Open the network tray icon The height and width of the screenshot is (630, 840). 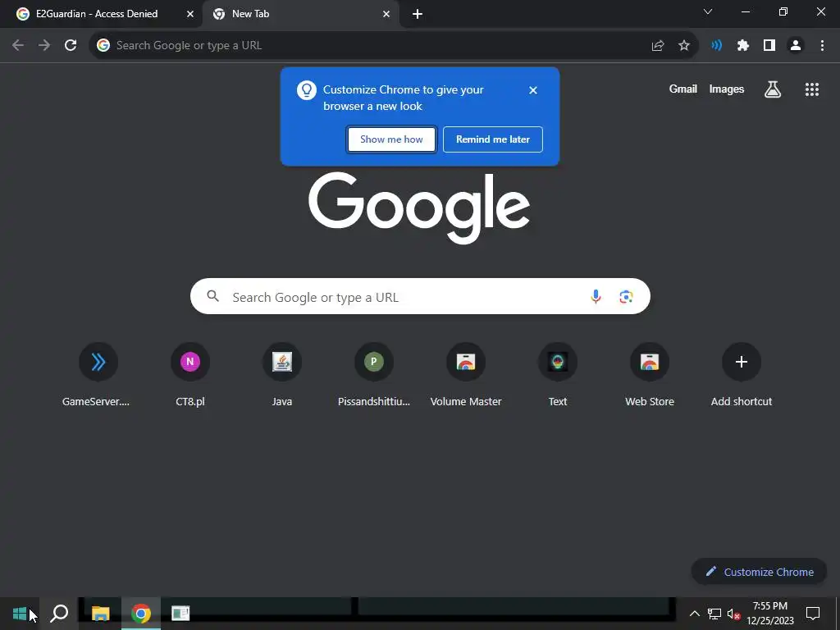714,614
